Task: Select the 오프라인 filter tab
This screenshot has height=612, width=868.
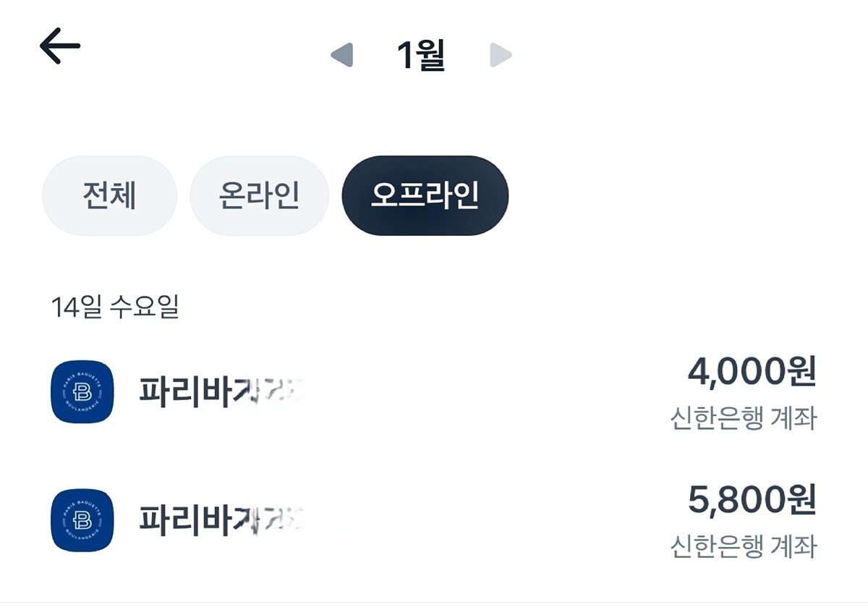Action: click(x=425, y=195)
